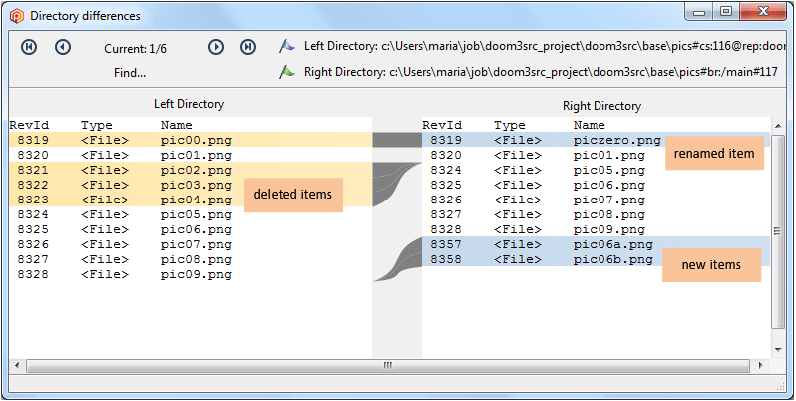Minimize the Directory differences window

point(699,11)
